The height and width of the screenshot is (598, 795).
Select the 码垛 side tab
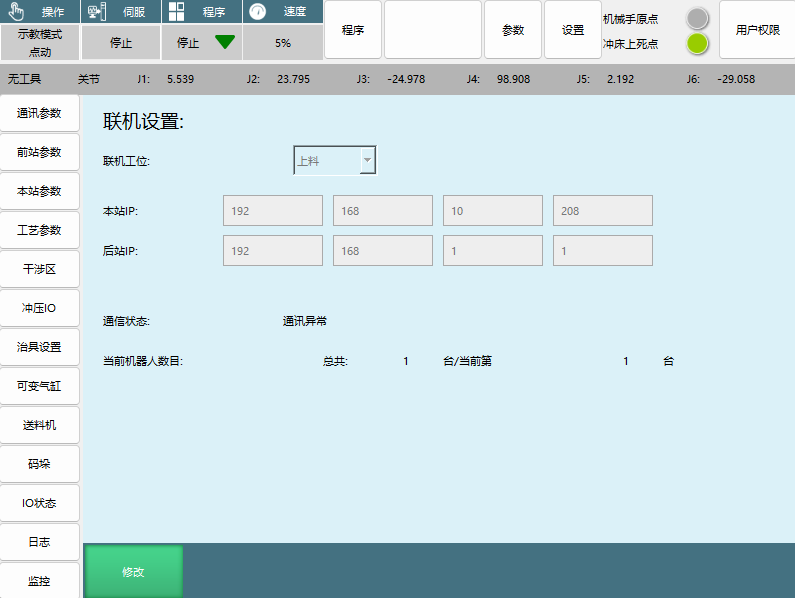tap(40, 464)
